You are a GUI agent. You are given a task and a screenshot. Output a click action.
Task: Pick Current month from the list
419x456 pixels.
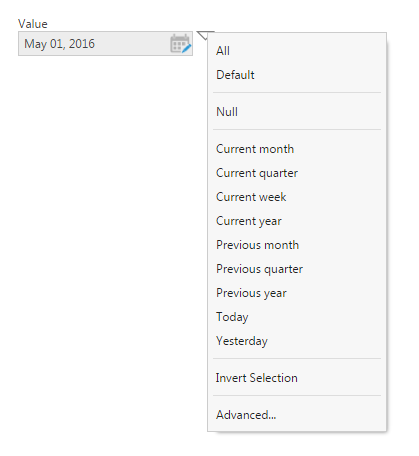tap(297, 149)
